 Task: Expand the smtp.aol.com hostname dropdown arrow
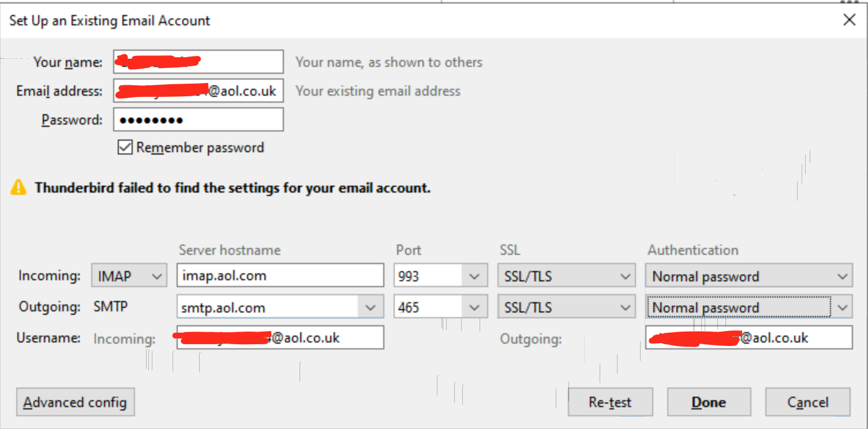[370, 307]
